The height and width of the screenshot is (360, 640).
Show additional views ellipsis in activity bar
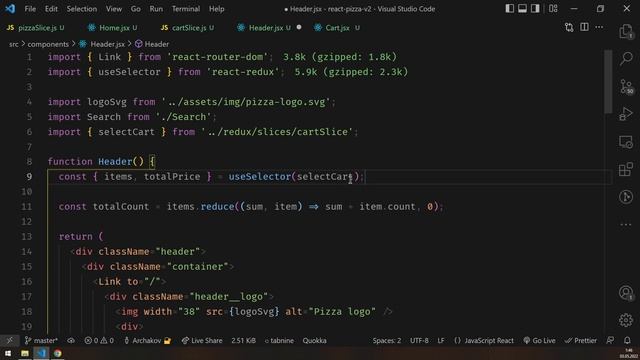(626, 224)
